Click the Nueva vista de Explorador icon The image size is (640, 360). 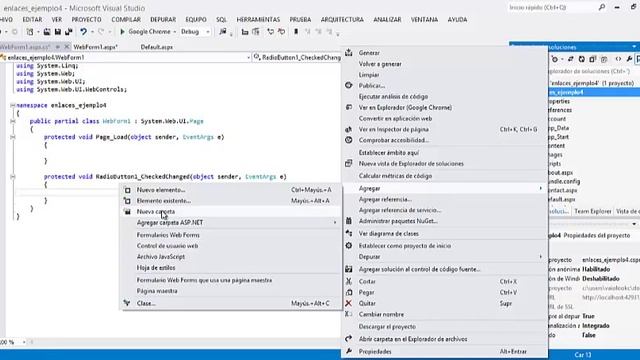pos(349,163)
